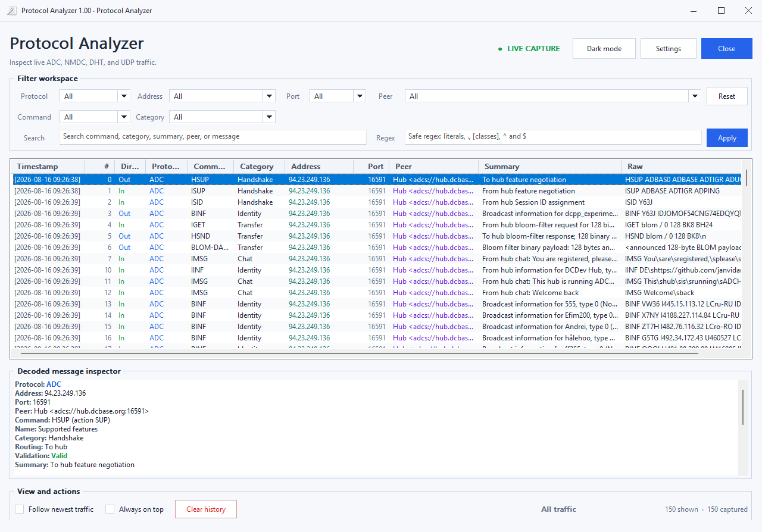762x532 pixels.
Task: Select the BINF row for Efim200
Action: [376, 315]
